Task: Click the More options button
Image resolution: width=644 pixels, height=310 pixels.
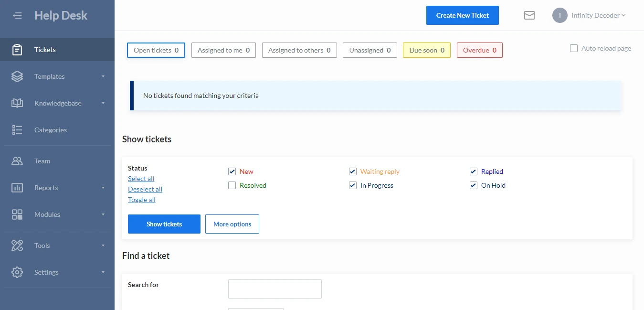Action: point(232,224)
